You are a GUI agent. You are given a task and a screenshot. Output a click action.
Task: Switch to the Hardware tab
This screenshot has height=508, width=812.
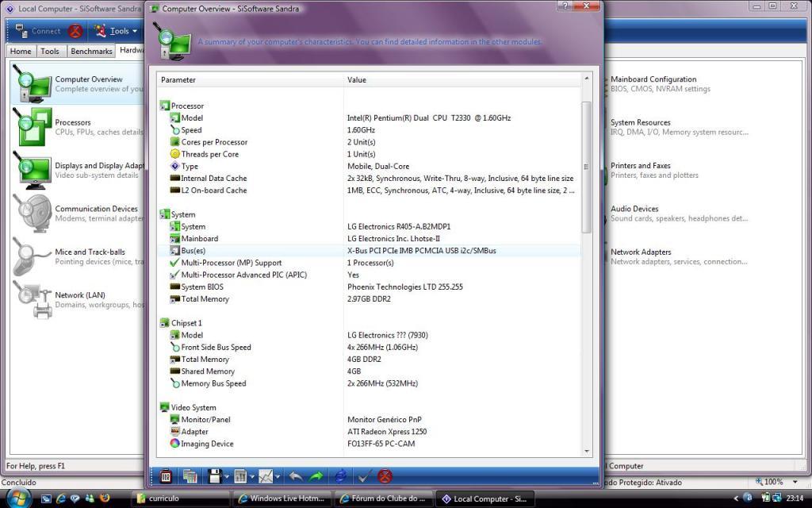131,50
